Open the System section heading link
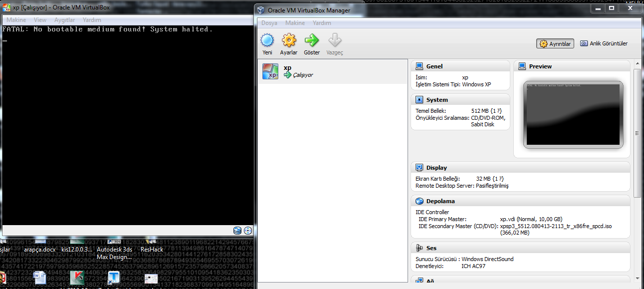 point(437,100)
